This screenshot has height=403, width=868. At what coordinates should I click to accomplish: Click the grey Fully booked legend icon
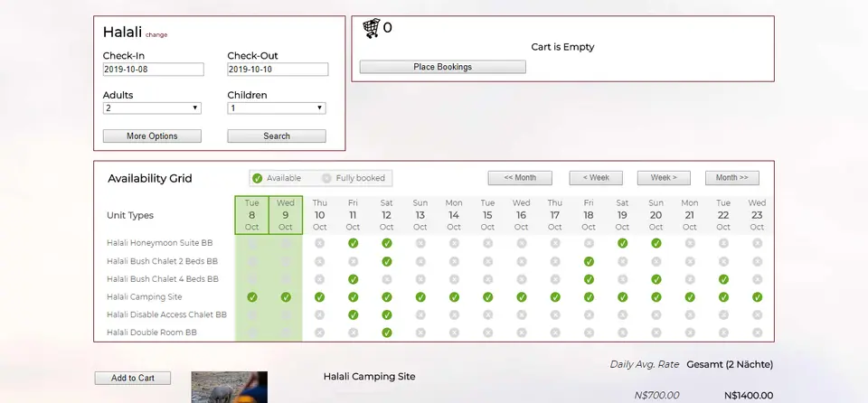pyautogui.click(x=326, y=178)
